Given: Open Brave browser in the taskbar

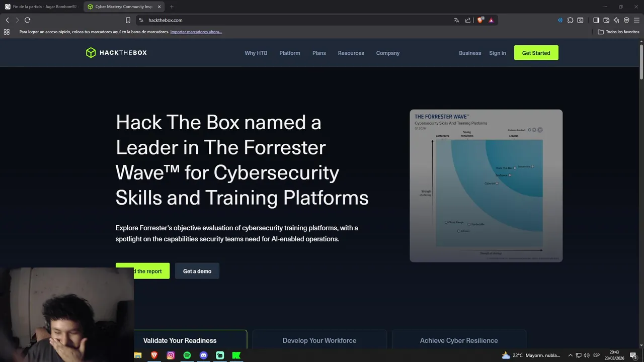Looking at the screenshot, I should click(x=154, y=355).
